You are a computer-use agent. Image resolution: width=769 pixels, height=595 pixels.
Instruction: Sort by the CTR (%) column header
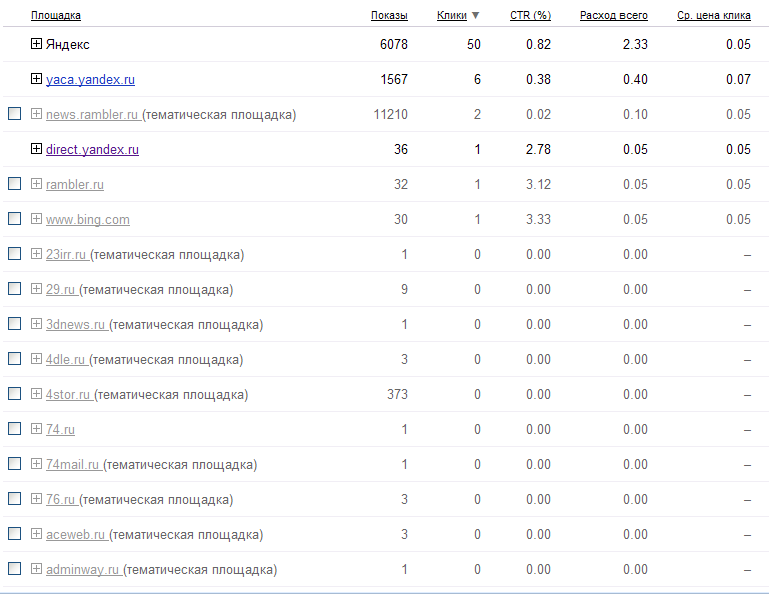point(531,16)
